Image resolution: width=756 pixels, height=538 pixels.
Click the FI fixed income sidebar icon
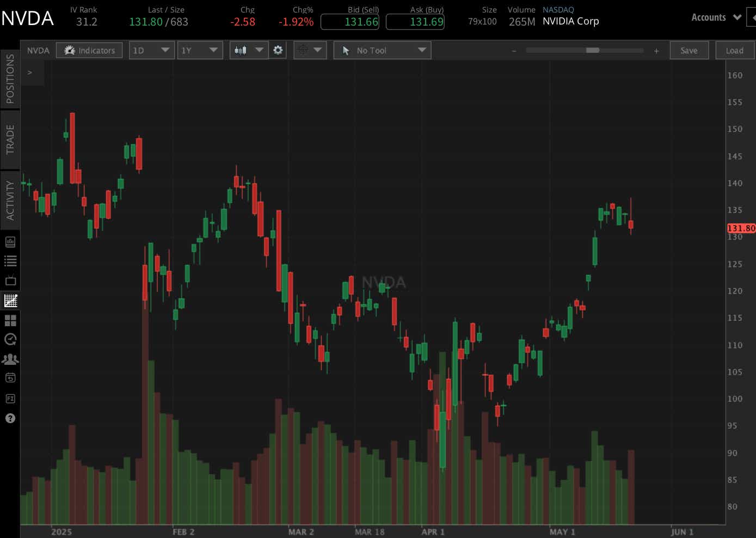click(x=10, y=398)
